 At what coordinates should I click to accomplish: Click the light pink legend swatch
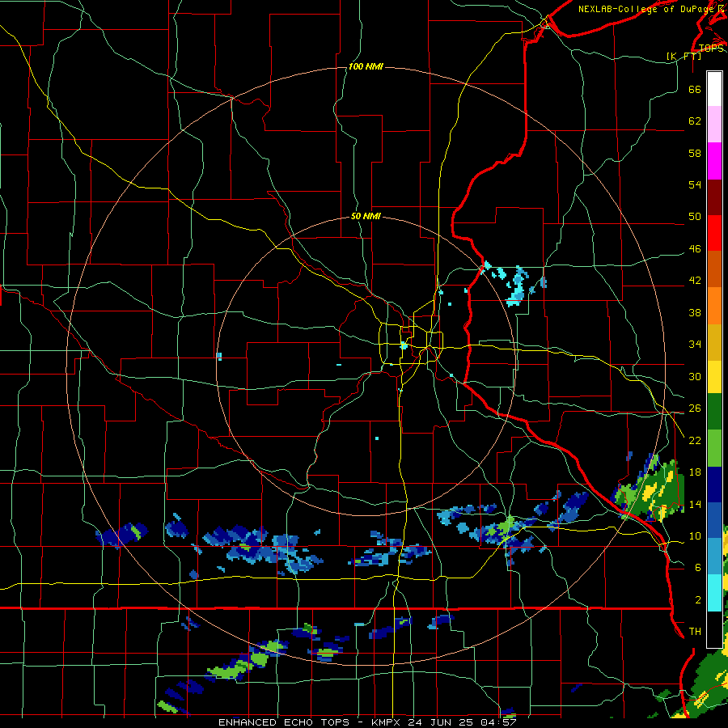coord(714,125)
